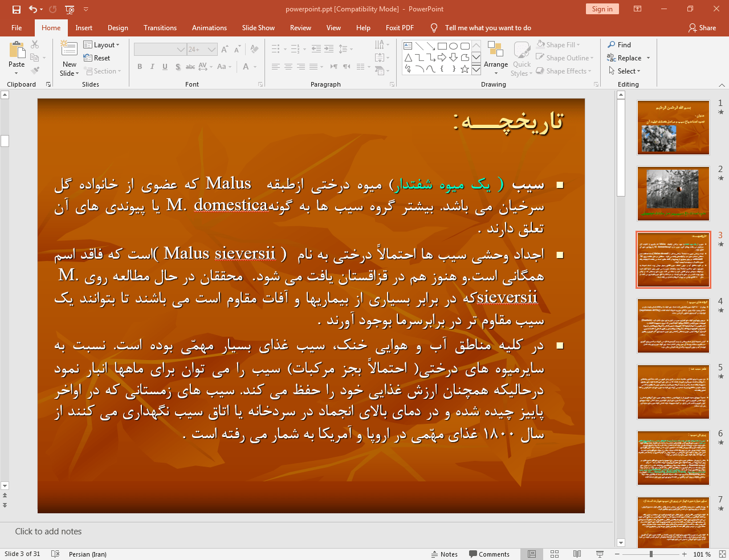
Task: Click spell check icon in status bar
Action: tap(55, 554)
